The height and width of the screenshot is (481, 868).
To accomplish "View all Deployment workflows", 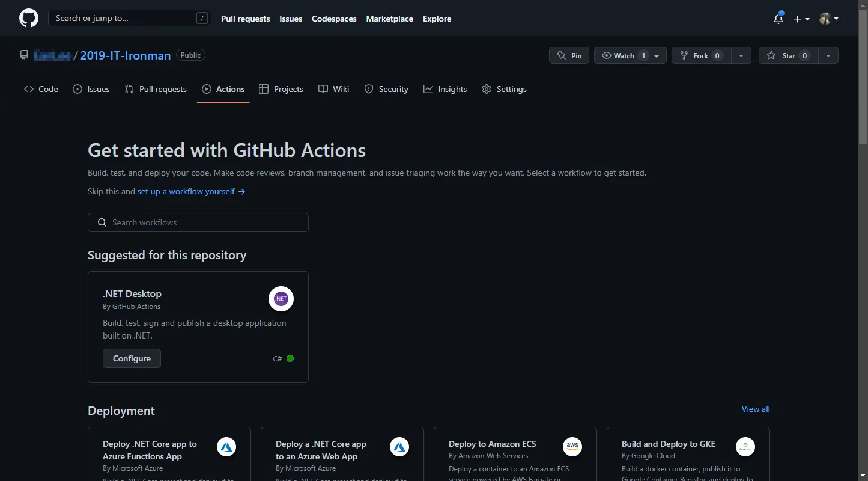I will pyautogui.click(x=755, y=409).
